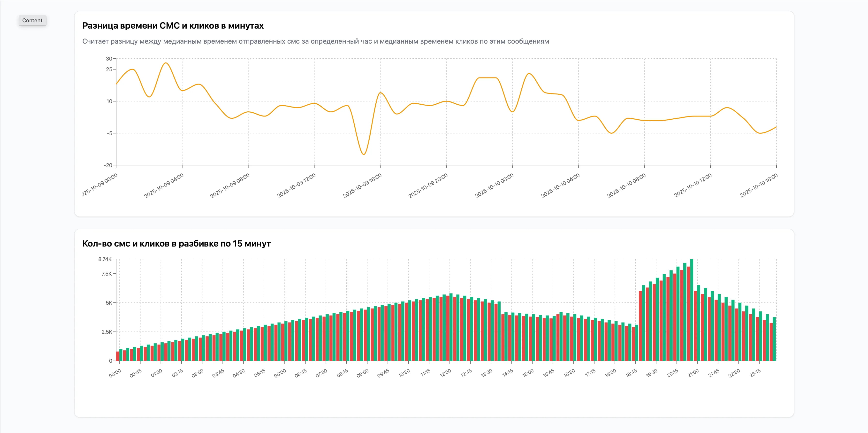Viewport: 868px width, 433px height.
Task: Click the tallest green bar in the bar chart
Action: tap(692, 303)
